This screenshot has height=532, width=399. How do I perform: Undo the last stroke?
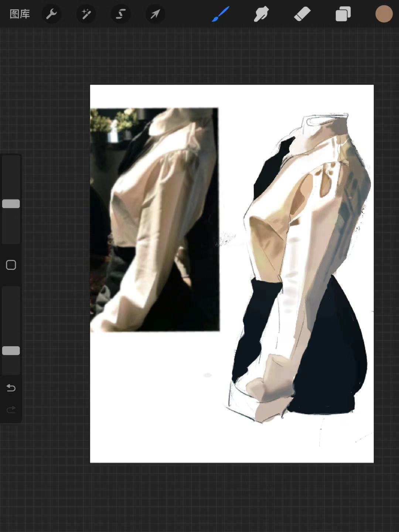pos(11,388)
